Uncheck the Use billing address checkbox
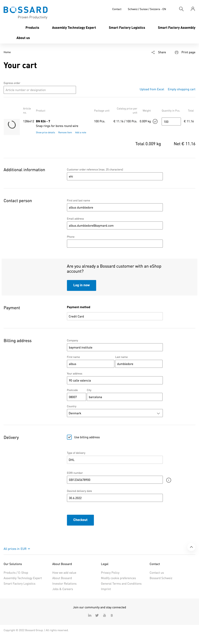The height and width of the screenshot is (644, 199). click(69, 437)
